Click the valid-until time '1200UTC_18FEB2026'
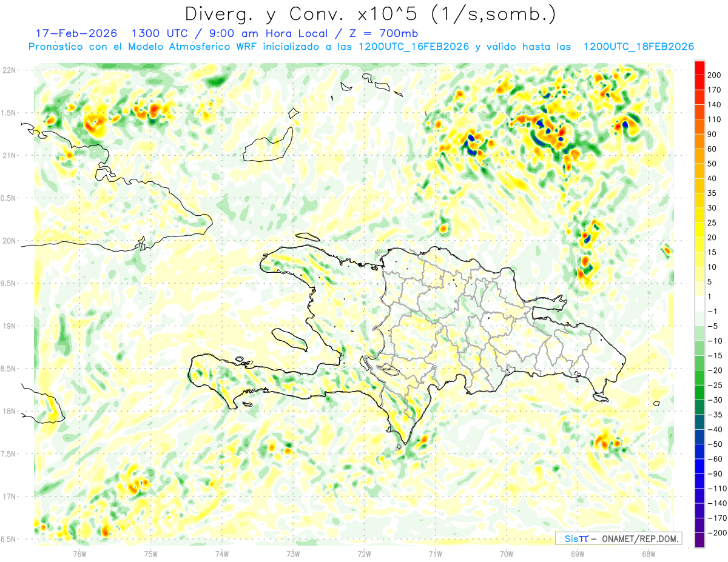Screen dimensions: 728x562 [x=638, y=47]
